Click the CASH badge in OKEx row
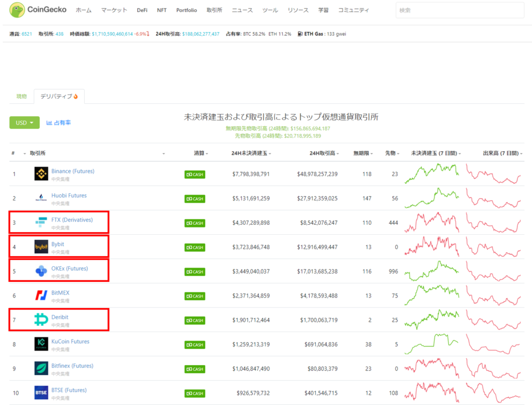 (195, 272)
